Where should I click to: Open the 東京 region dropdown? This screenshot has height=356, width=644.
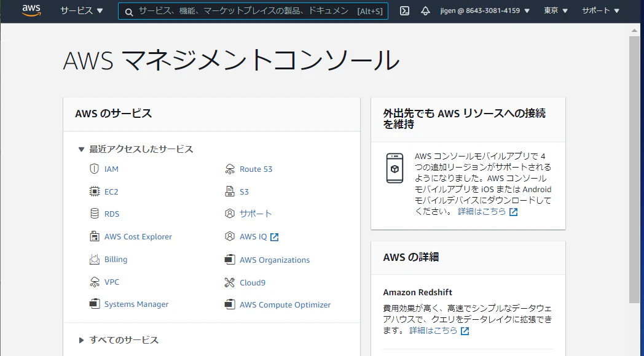click(556, 10)
